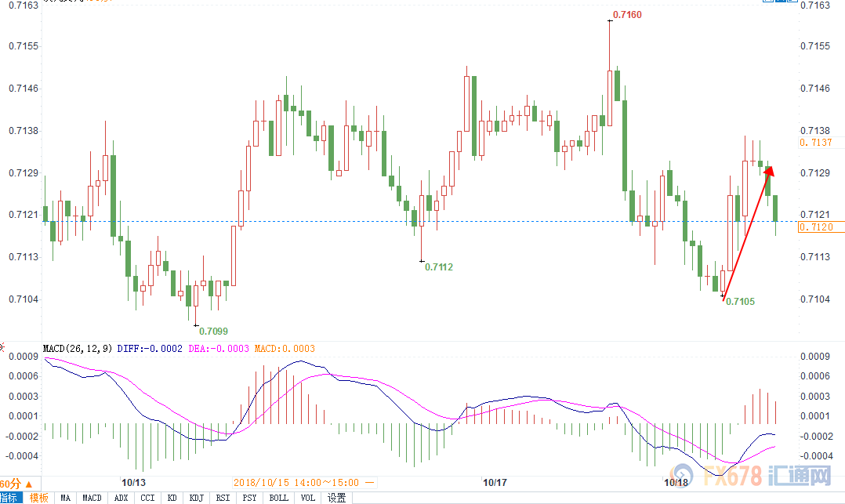Screen dimensions: 845x504
Task: Choose the CCI indicator
Action: click(x=147, y=498)
